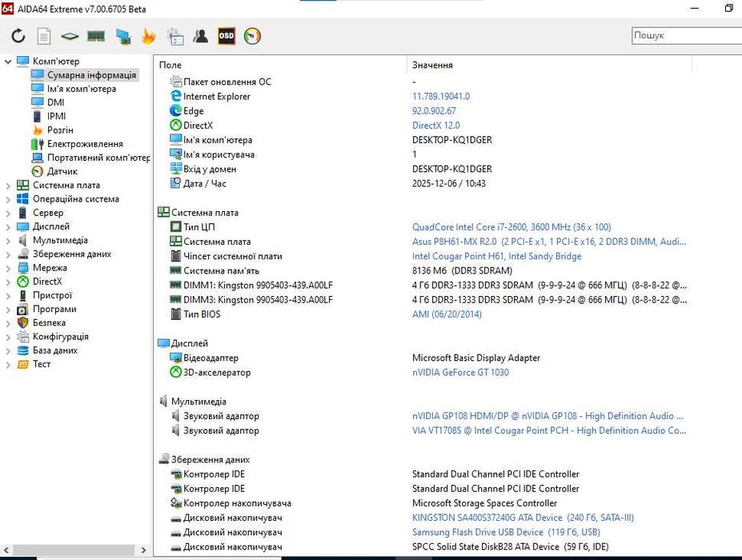Open the nVIDIA GeForce GT 1030 link
The image size is (742, 560).
tap(460, 372)
